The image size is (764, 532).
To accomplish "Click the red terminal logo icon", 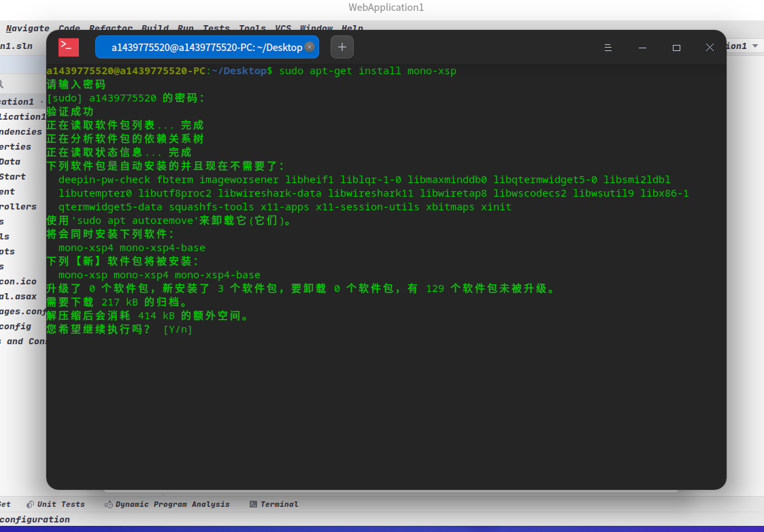I will 67,46.
